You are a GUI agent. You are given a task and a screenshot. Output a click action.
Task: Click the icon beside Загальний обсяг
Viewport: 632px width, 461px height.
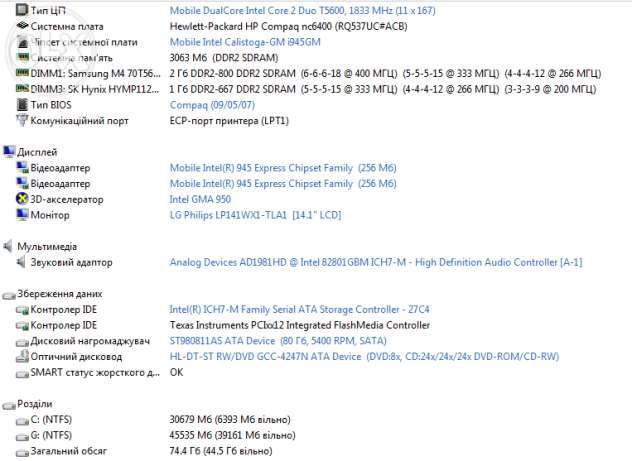tap(22, 453)
